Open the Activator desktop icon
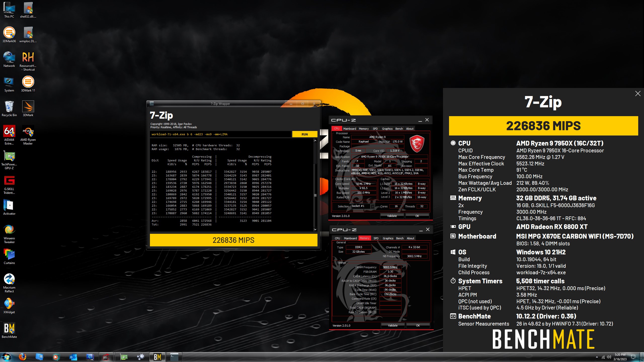Screen dimensions: 644x362 click(9, 207)
